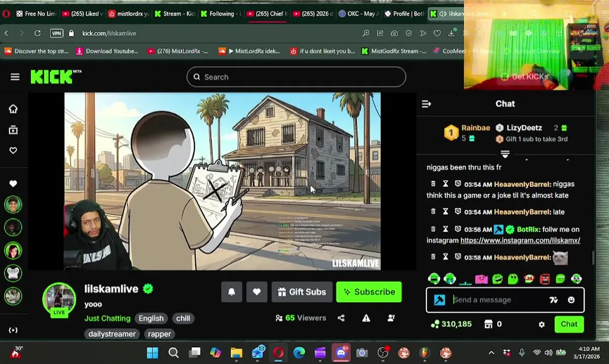
Task: Expand gift leaderboard with chevron lines
Action: point(505,153)
